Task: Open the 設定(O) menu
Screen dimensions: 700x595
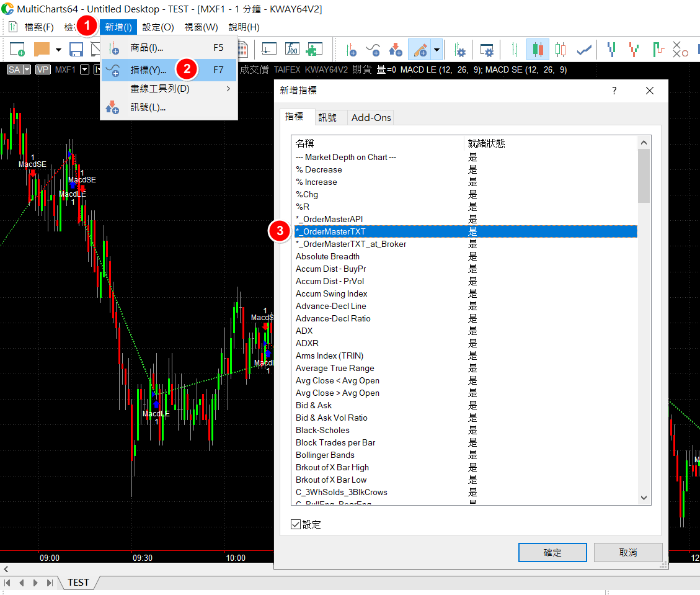Action: click(x=158, y=27)
